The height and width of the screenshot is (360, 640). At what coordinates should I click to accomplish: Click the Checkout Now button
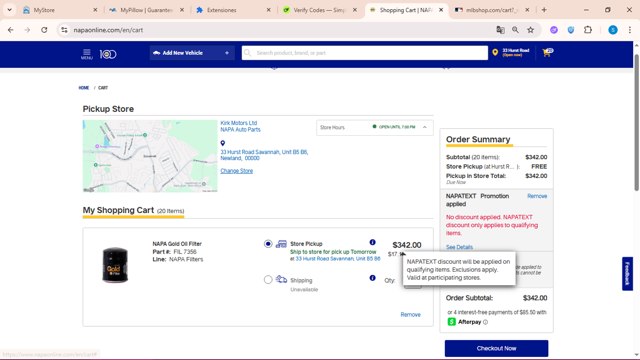(496, 348)
